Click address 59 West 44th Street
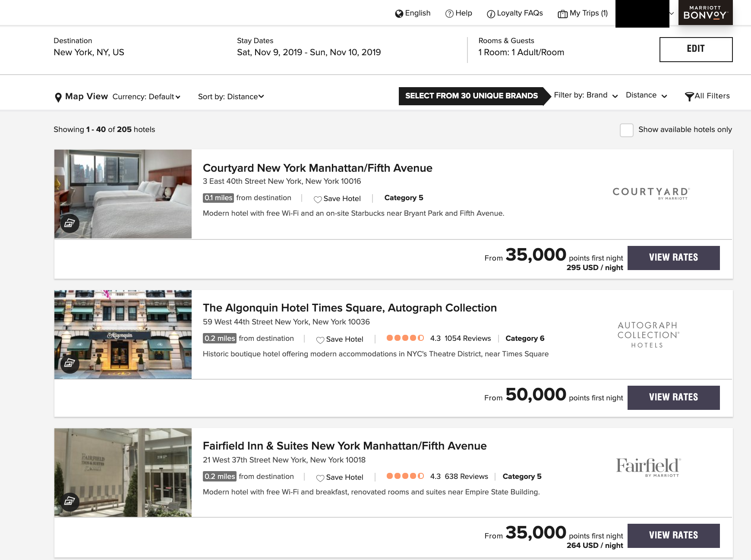The width and height of the screenshot is (751, 560). (286, 322)
